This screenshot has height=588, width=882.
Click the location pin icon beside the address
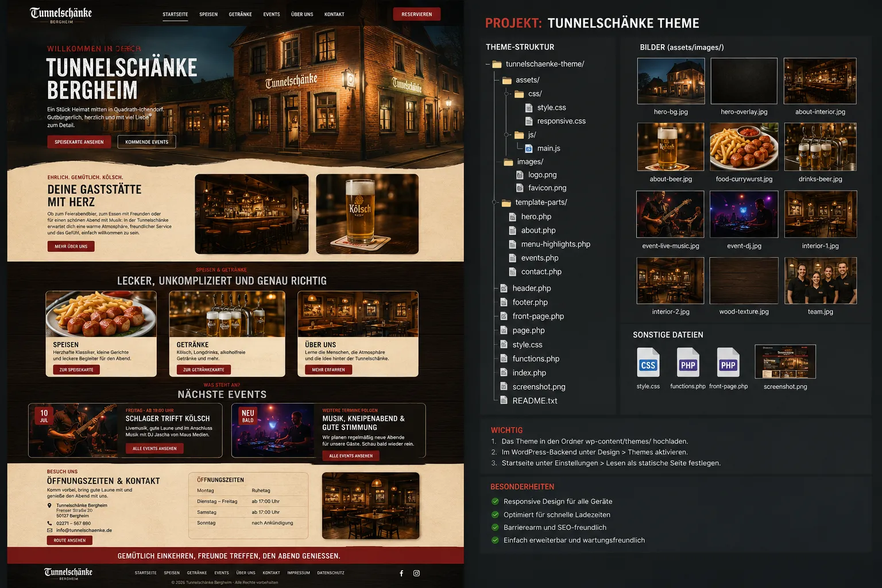(49, 506)
